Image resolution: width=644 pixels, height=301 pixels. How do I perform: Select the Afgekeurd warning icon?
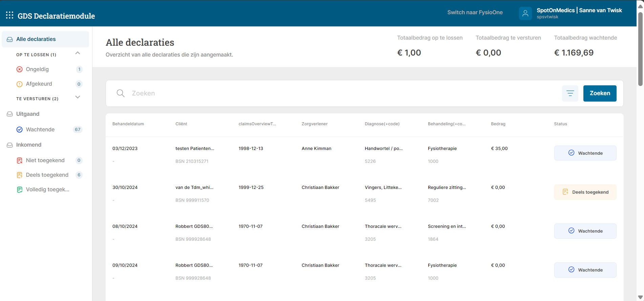pos(20,84)
